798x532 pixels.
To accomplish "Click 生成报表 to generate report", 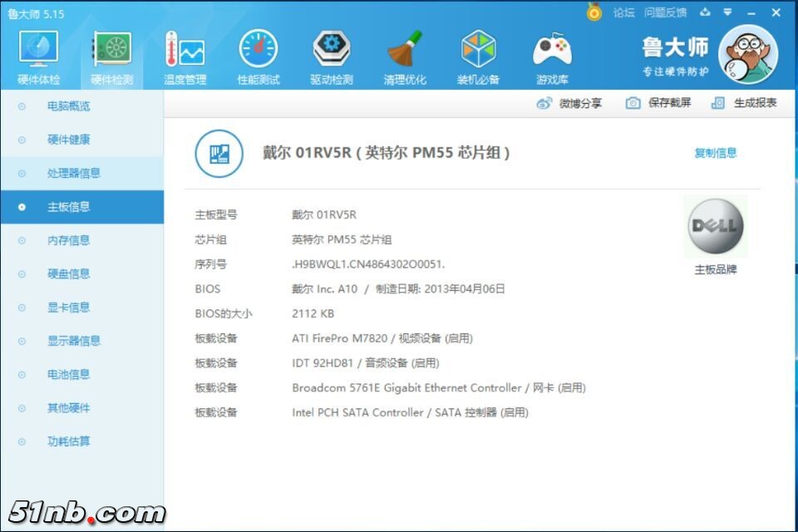I will click(745, 103).
